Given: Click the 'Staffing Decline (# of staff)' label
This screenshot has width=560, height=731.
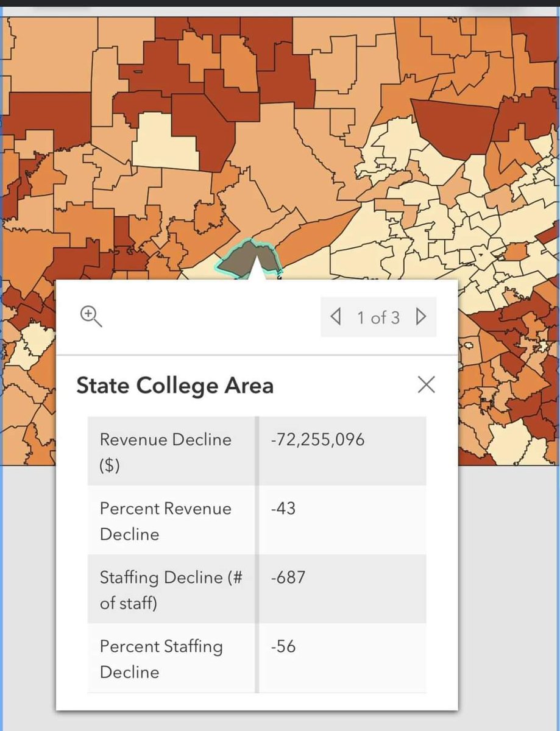Looking at the screenshot, I should point(171,590).
